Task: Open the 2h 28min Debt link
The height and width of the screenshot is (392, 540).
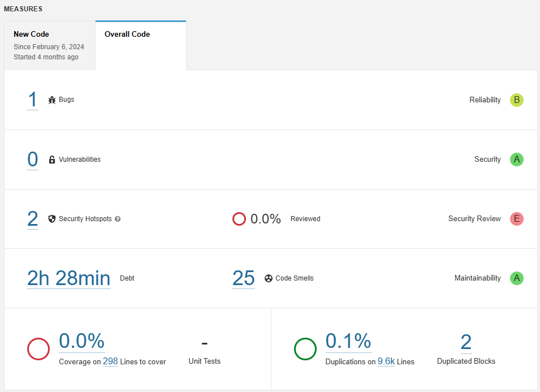Action: 69,278
